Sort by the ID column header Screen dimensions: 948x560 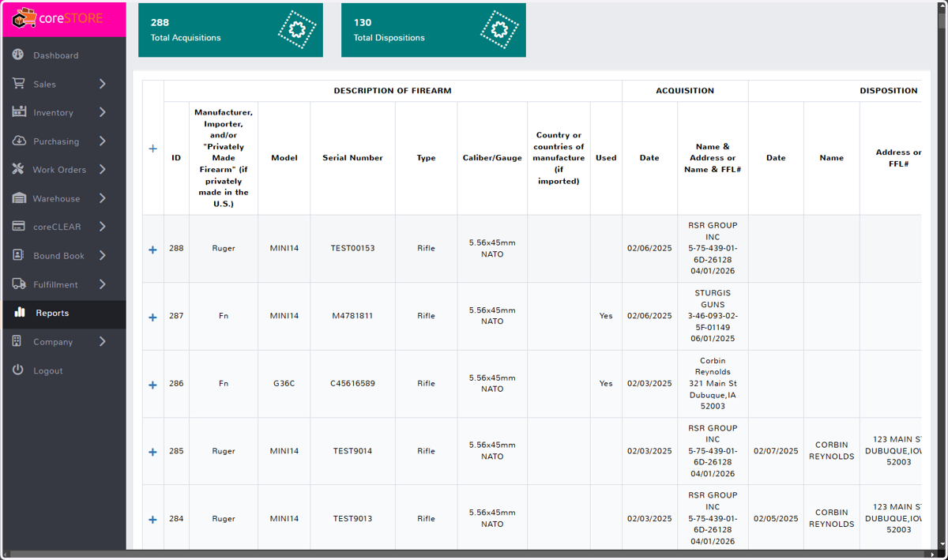click(176, 158)
